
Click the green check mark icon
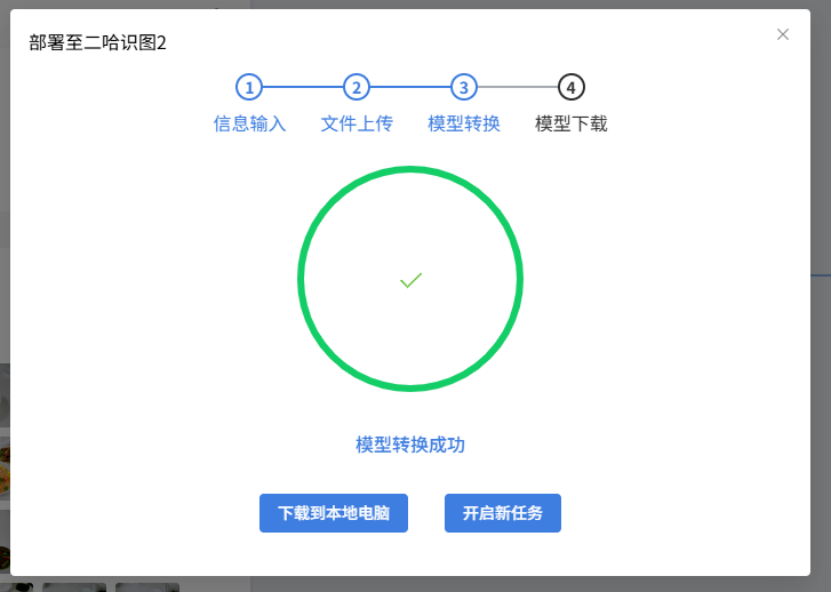click(x=410, y=281)
